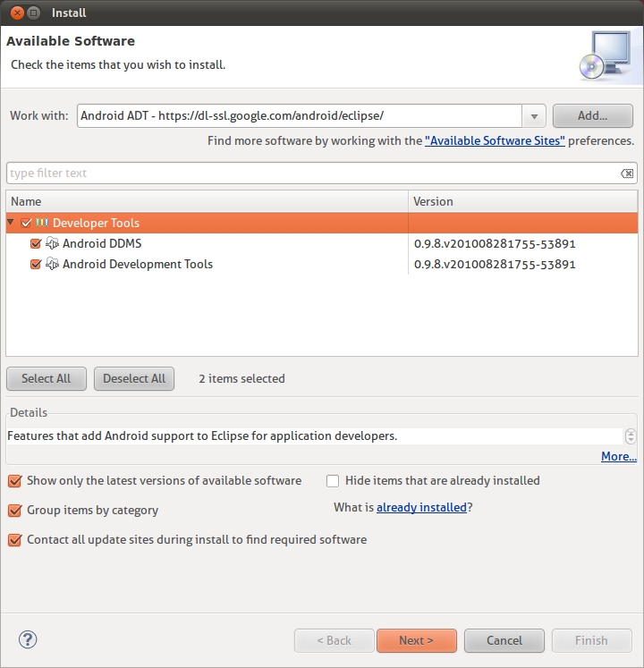Enable Hide items that are already installed

coord(333,481)
